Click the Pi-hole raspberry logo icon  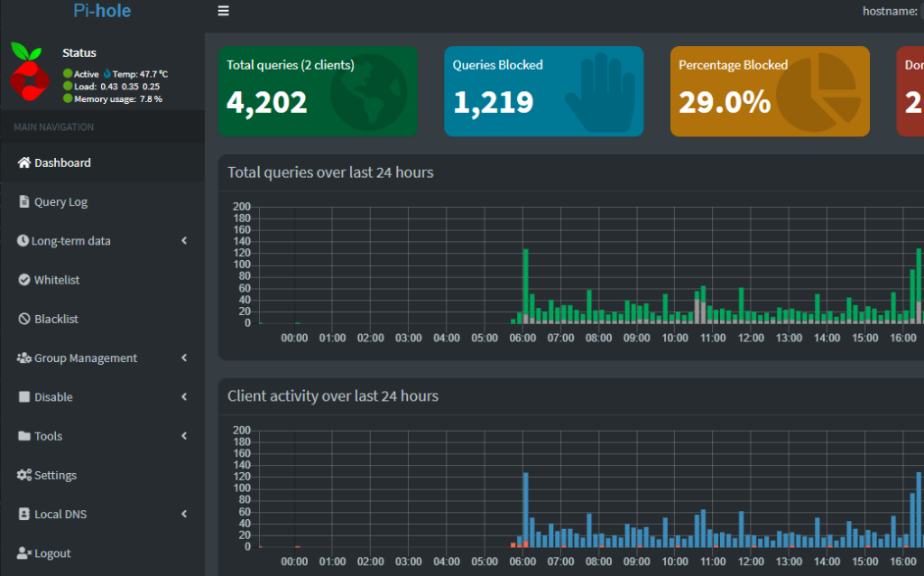[x=31, y=70]
